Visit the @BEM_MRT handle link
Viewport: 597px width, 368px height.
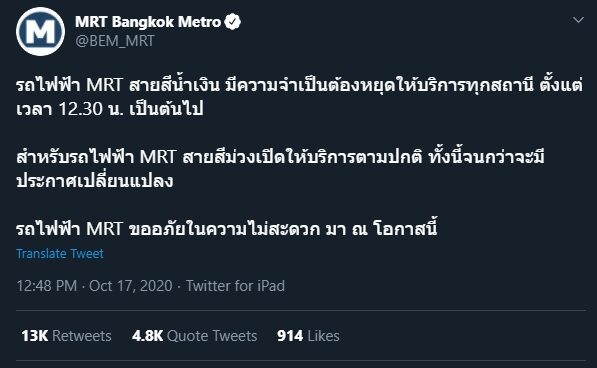115,41
